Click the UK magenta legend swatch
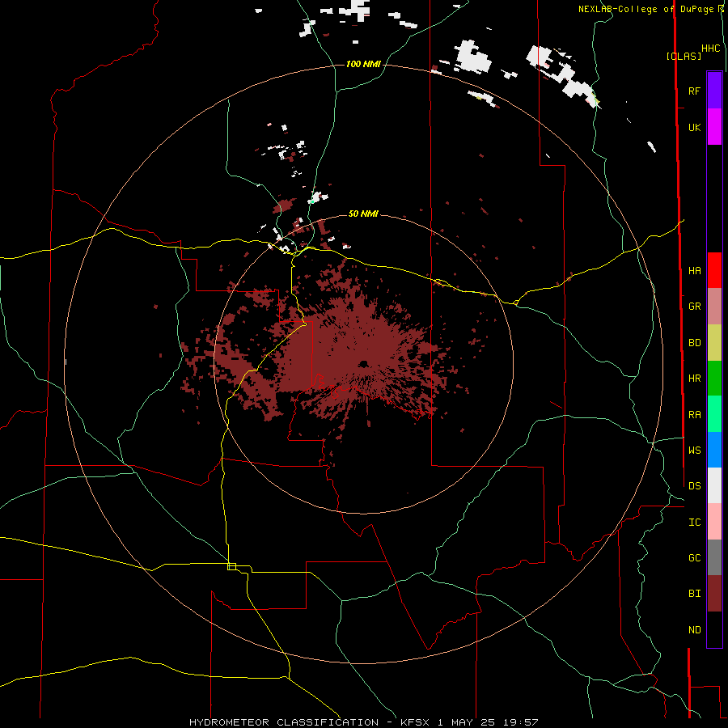728x728 pixels. (714, 127)
